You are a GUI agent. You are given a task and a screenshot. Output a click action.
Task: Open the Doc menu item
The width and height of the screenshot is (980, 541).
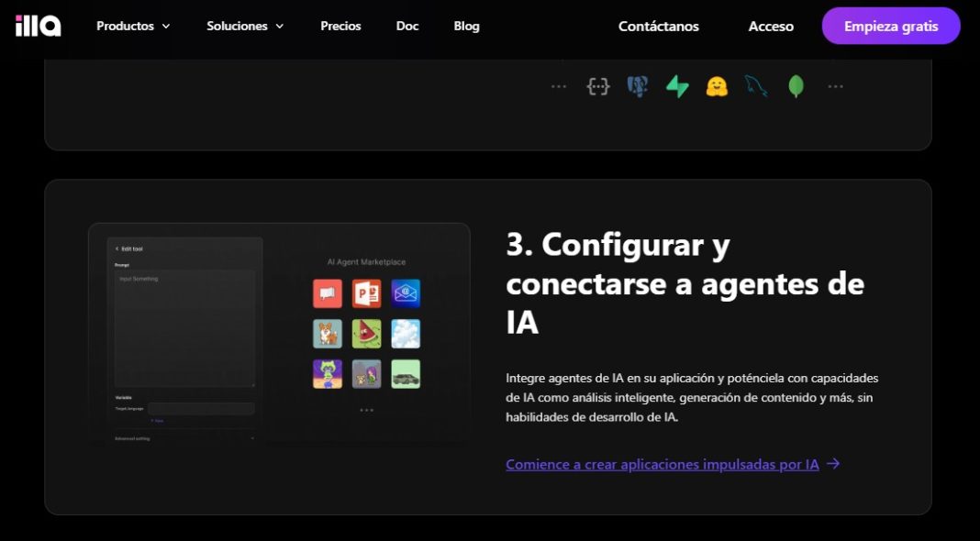coord(406,26)
